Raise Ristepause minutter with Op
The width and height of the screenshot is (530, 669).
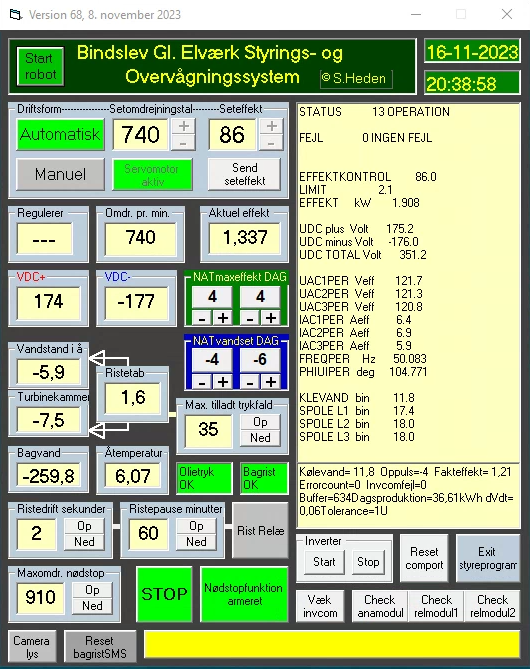point(196,526)
